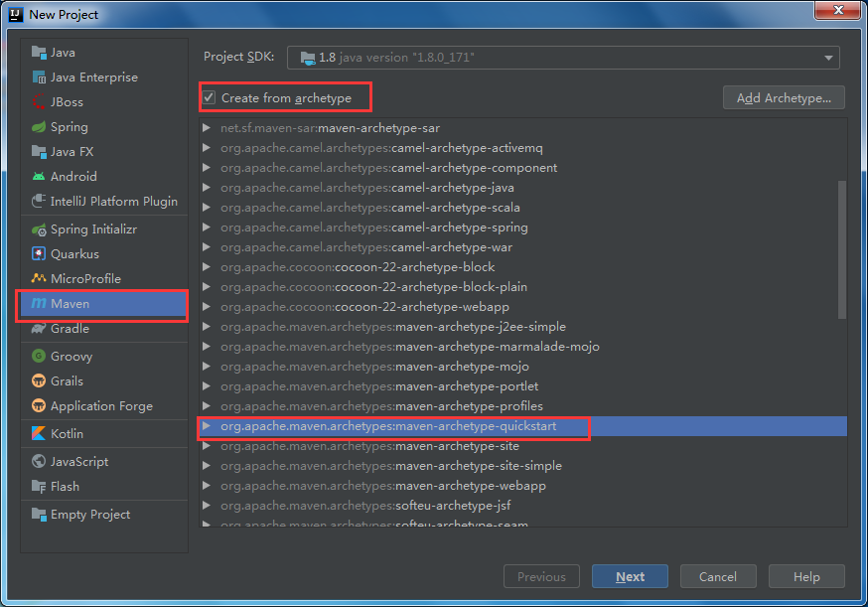Click the MicroProfile icon
868x607 pixels.
(x=39, y=278)
